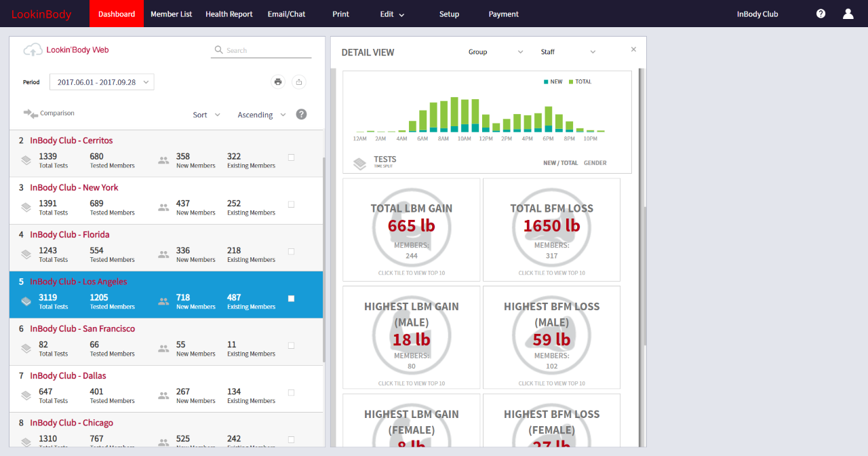The width and height of the screenshot is (868, 456).
Task: Open the Health Report menu
Action: [x=229, y=14]
